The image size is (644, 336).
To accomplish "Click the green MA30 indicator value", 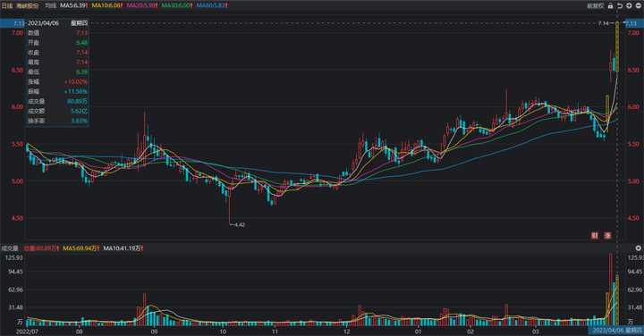I will click(x=177, y=5).
